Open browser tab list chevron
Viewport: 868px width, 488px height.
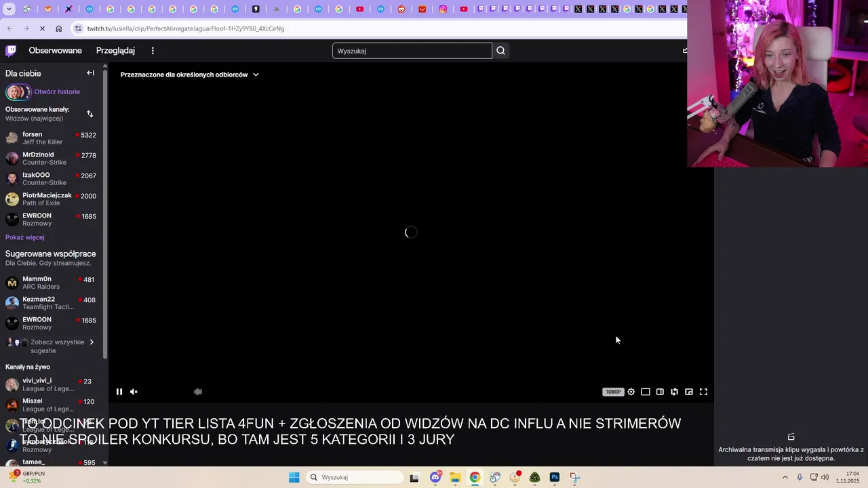point(9,9)
